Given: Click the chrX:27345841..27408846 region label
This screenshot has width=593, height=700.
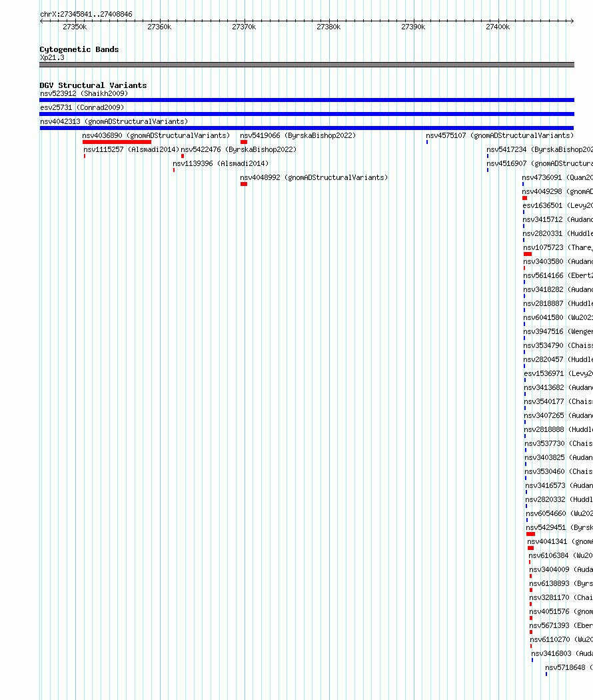Looking at the screenshot, I should (86, 14).
